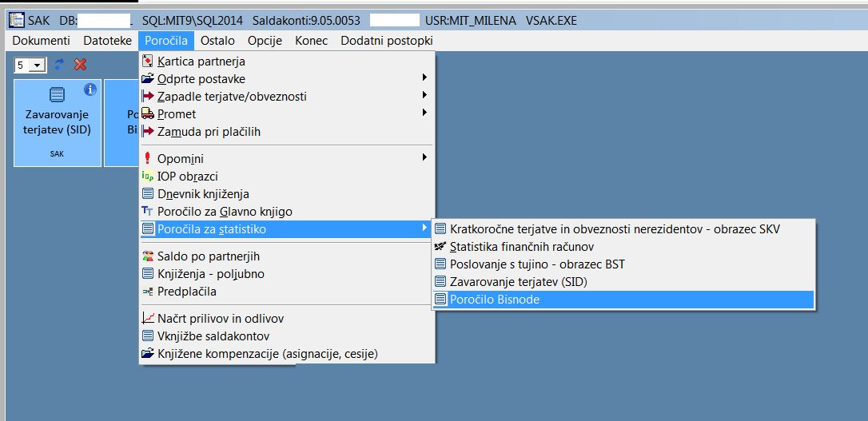Click info icon on Zavarovanje terjatev tile
868x421 pixels.
90,89
